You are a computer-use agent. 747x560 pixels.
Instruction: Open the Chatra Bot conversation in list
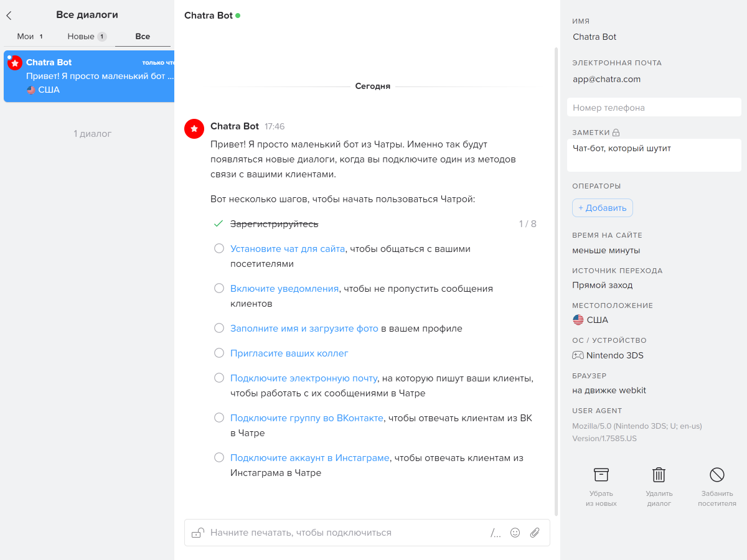tap(89, 76)
